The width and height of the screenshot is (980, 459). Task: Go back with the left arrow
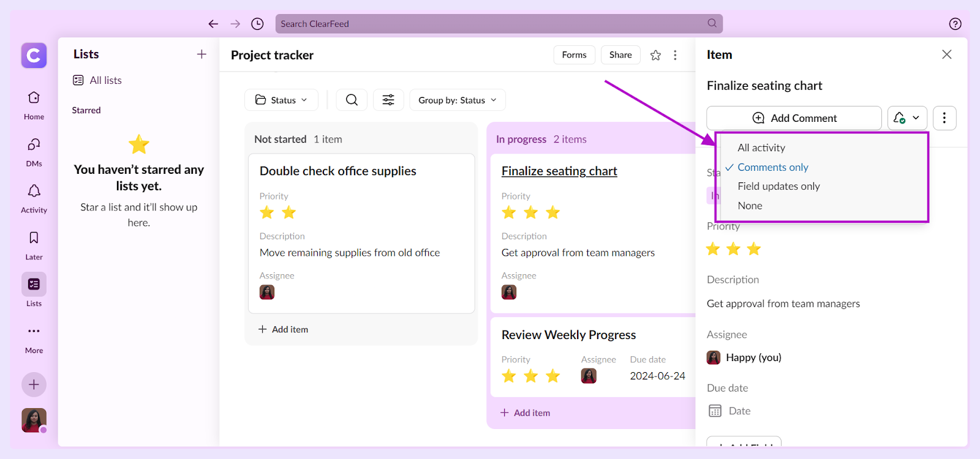click(x=213, y=24)
